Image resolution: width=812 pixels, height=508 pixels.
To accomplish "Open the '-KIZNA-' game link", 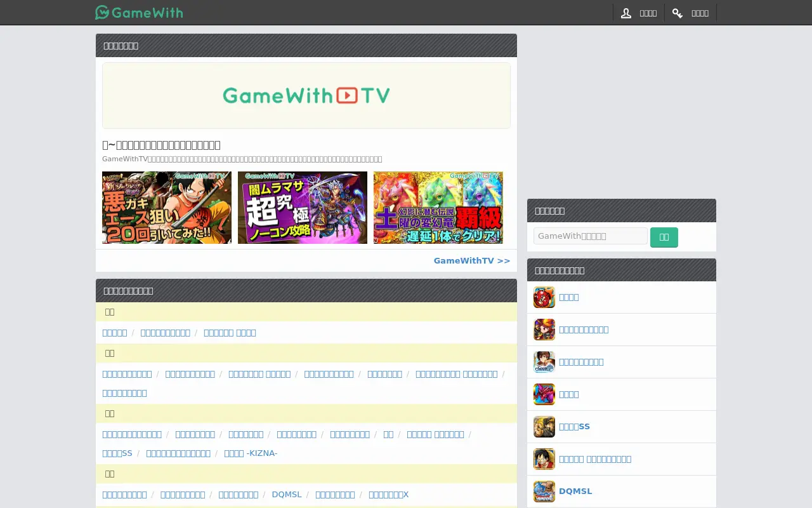I will (251, 453).
